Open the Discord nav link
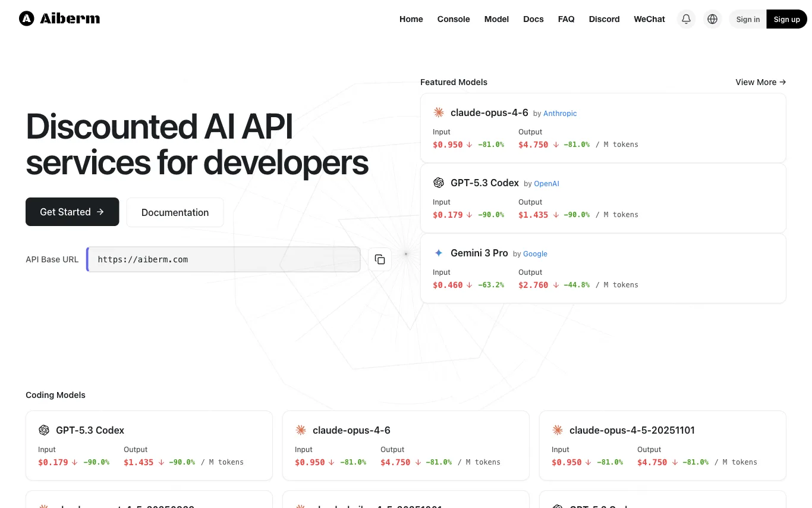 click(604, 19)
